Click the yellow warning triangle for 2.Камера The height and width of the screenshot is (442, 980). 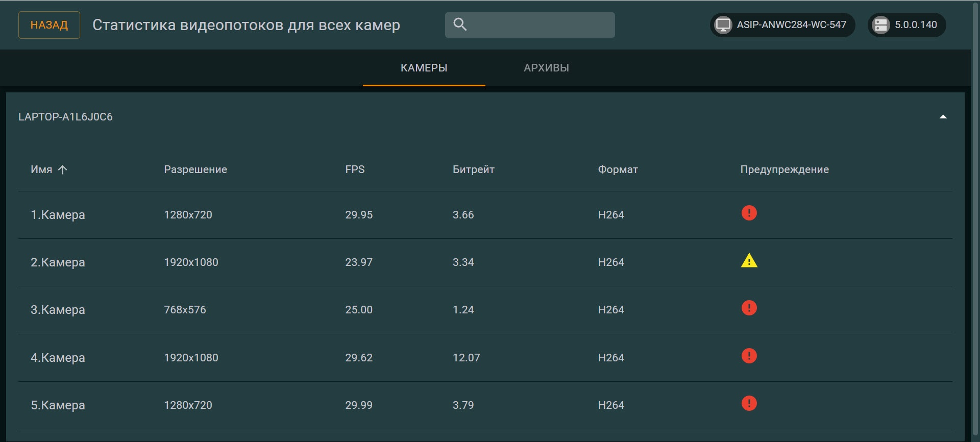749,261
